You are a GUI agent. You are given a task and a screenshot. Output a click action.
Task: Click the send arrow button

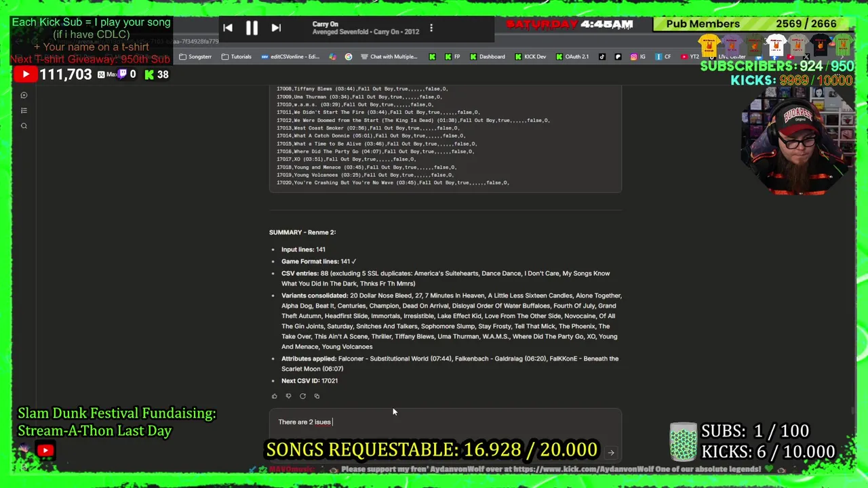(611, 453)
